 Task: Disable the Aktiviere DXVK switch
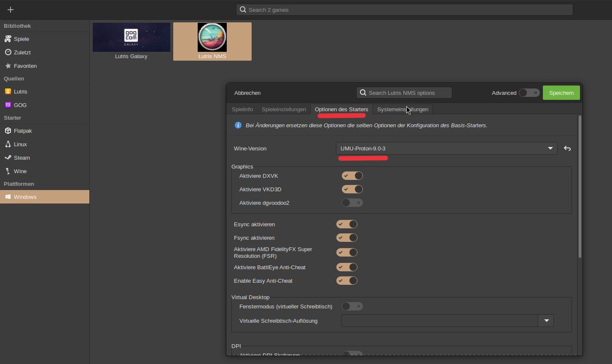tap(352, 176)
